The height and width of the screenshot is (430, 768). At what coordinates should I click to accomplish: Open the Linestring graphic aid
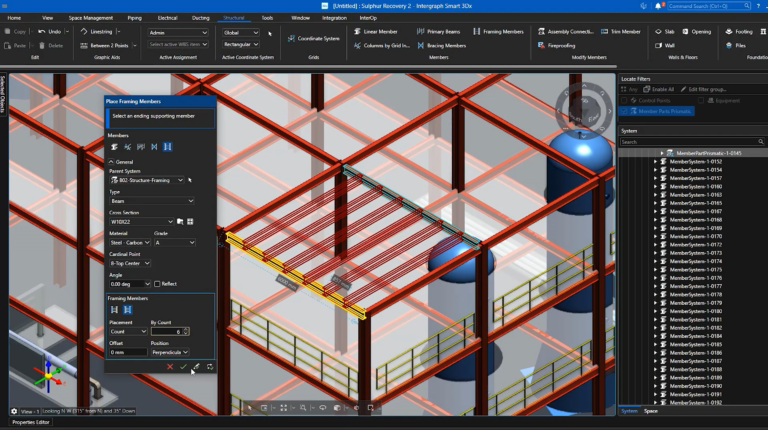pos(96,31)
